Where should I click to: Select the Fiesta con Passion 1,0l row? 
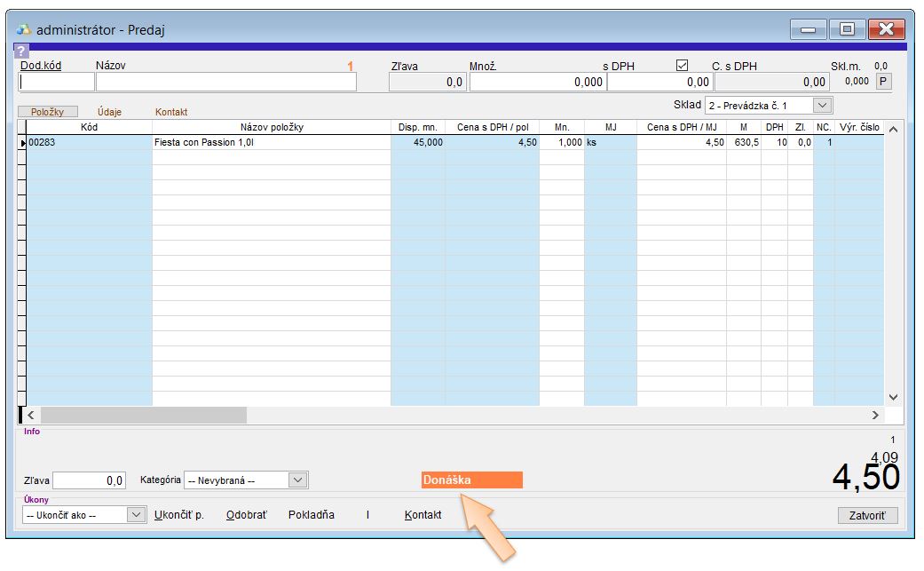pyautogui.click(x=271, y=142)
